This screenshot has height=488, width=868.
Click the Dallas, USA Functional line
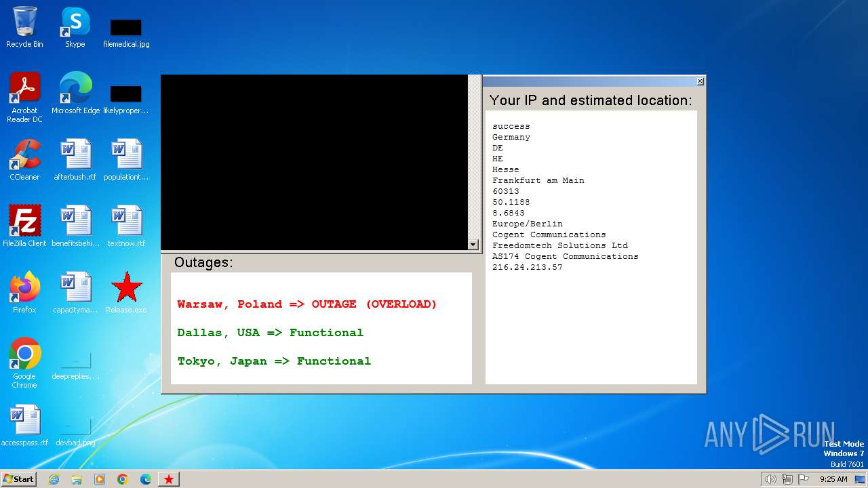(271, 333)
